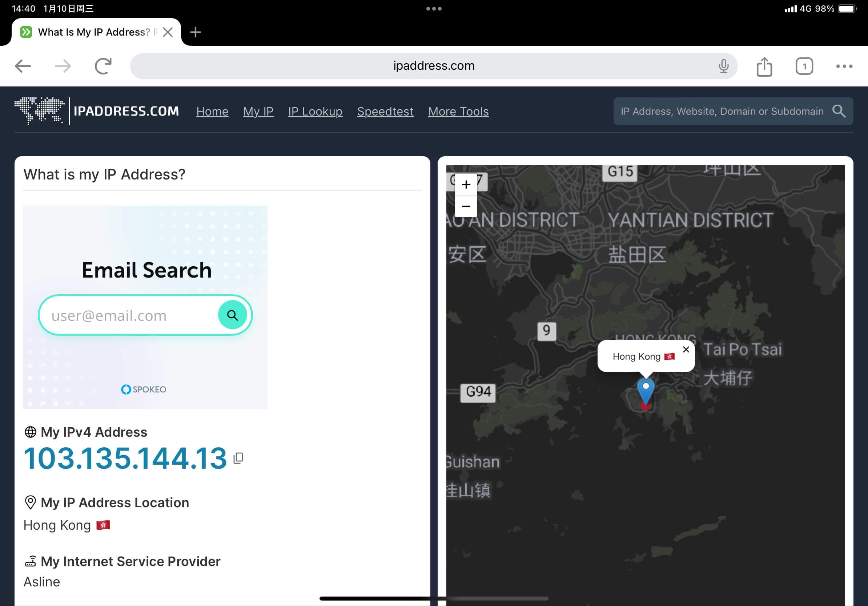
Task: Open the browser three-dot menu
Action: (x=844, y=66)
